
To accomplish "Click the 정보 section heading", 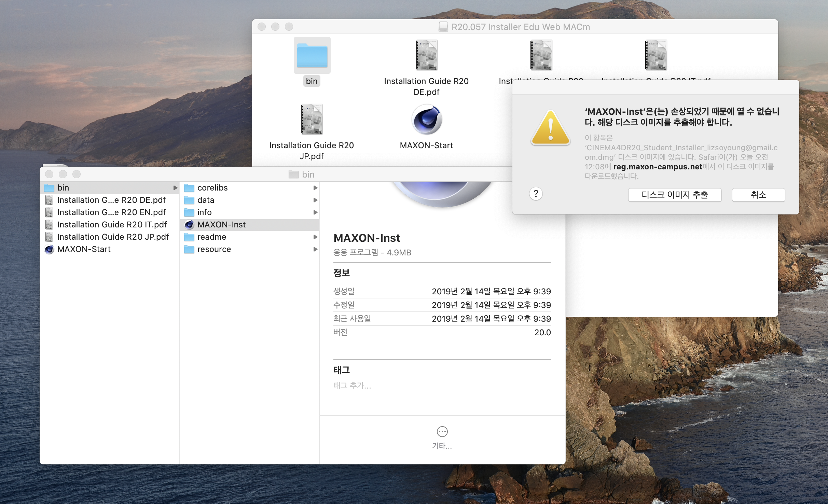I will 342,273.
